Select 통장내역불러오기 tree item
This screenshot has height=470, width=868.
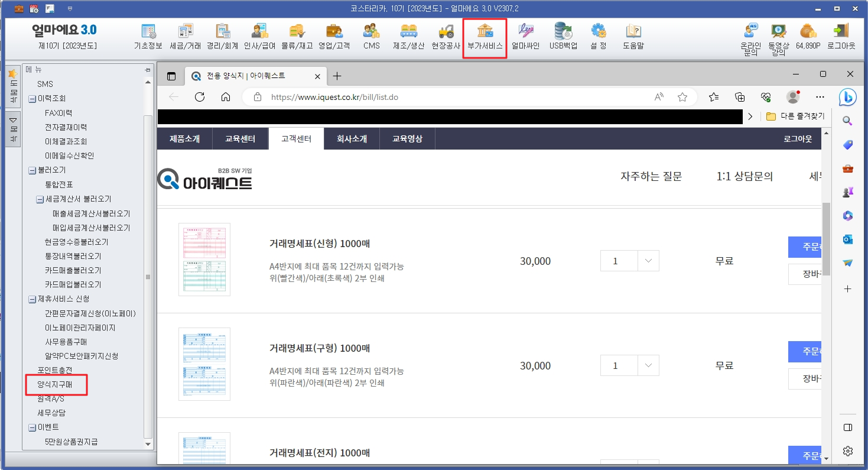coord(73,256)
